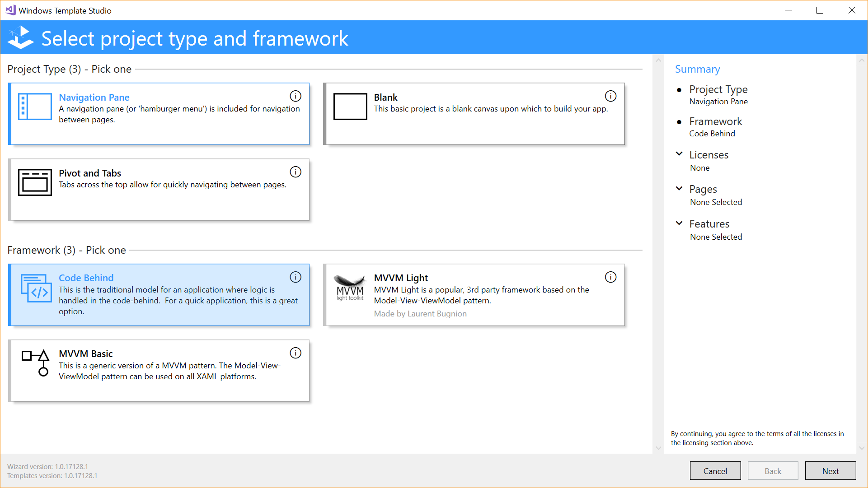
Task: Click Next to proceed to next step
Action: (830, 470)
